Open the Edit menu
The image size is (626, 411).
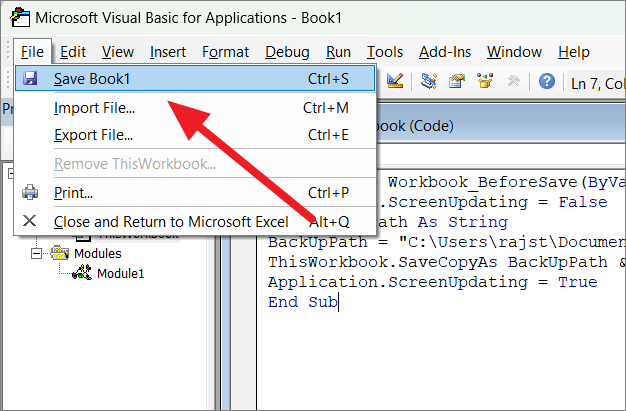coord(73,52)
